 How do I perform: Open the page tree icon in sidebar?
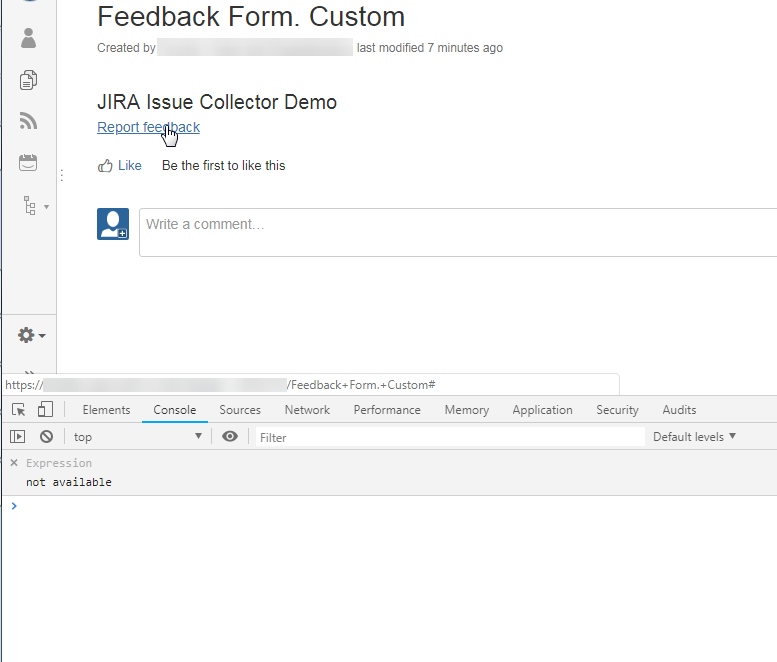point(30,206)
